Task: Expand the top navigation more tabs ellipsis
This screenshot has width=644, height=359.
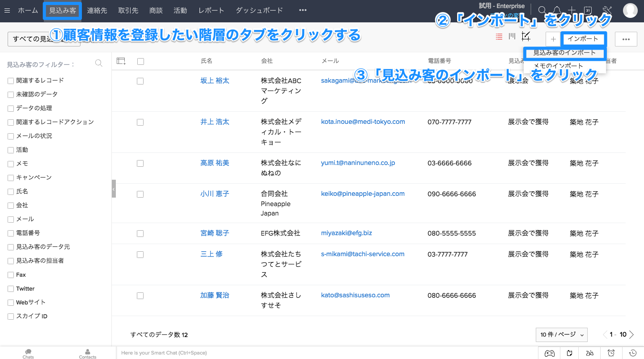Action: (303, 10)
